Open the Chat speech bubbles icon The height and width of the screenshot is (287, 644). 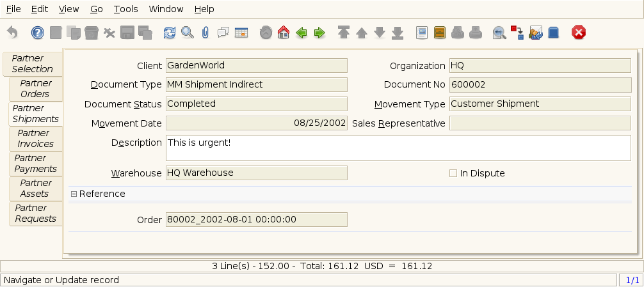pos(223,33)
